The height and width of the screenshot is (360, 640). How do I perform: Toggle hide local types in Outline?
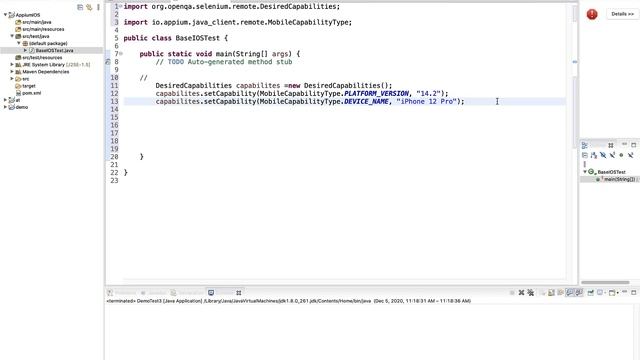click(631, 155)
